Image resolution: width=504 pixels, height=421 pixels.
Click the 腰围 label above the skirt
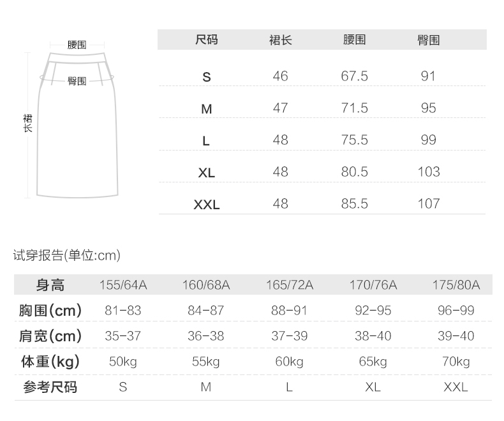pyautogui.click(x=77, y=45)
